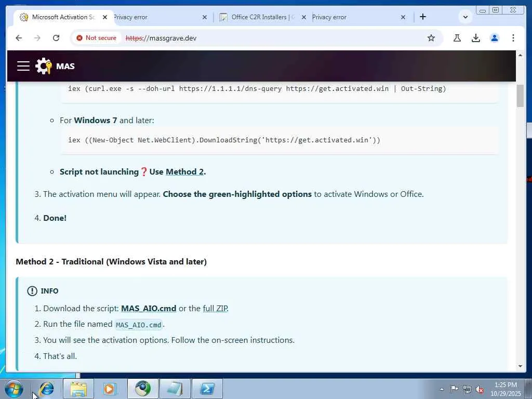
Task: Click scrollbar up arrow on page
Action: (520, 55)
